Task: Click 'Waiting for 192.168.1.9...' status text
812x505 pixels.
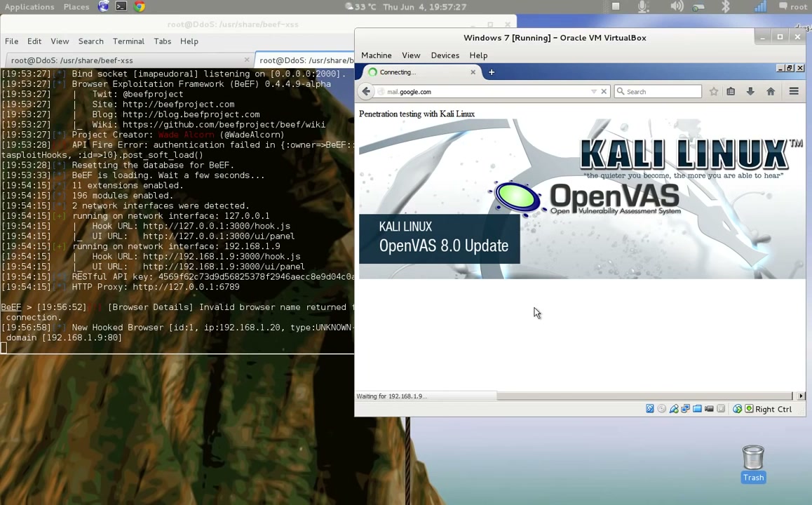Action: pos(391,396)
